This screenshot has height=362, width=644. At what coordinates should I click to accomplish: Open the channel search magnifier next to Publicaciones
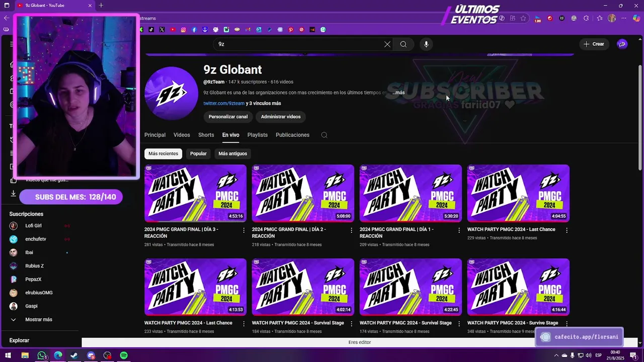(325, 135)
